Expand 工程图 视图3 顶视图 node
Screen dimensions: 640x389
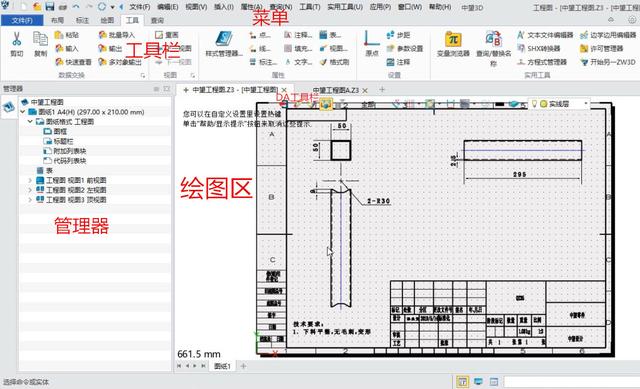point(30,200)
